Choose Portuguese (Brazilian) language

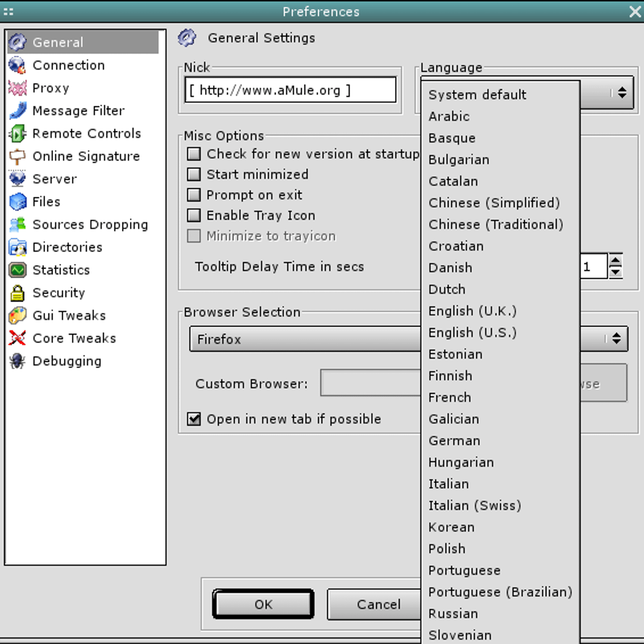(500, 592)
